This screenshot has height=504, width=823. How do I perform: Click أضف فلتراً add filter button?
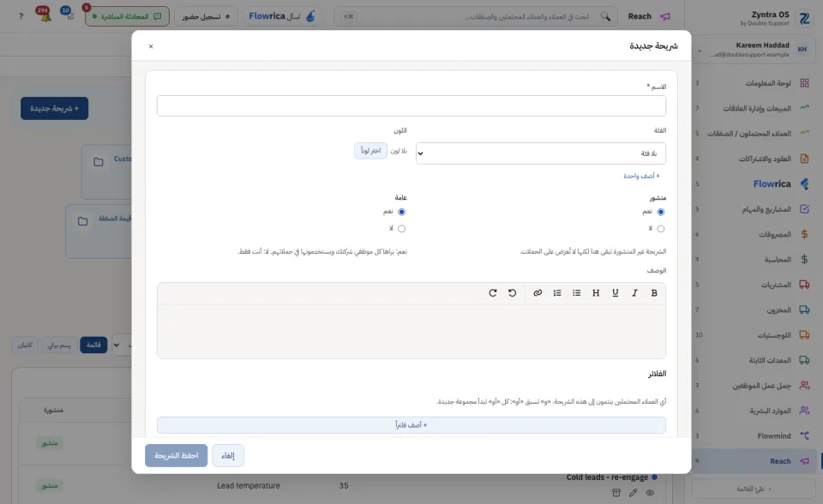click(x=411, y=425)
